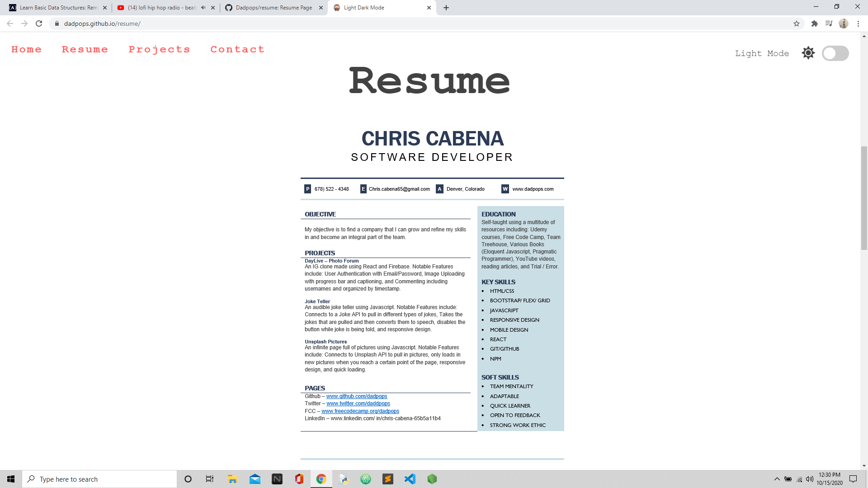
Task: Click the Type here to search box
Action: click(x=99, y=479)
